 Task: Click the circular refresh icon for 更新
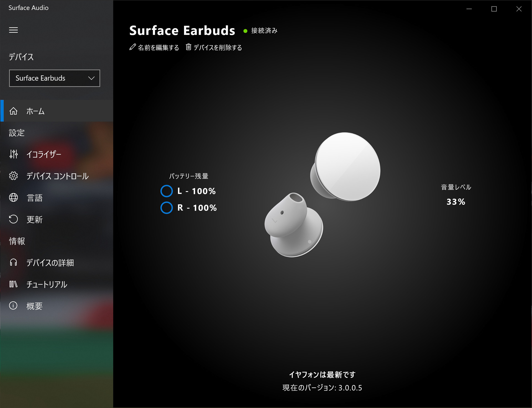13,219
